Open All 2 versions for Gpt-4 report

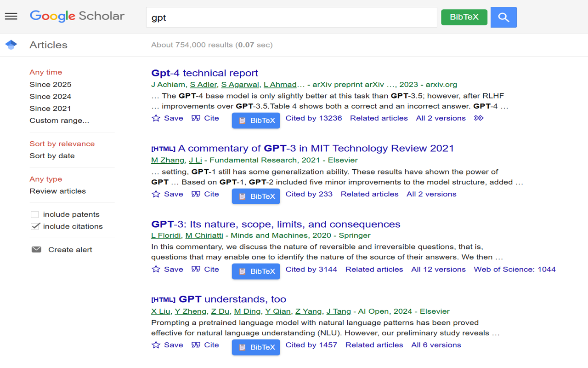tap(441, 118)
